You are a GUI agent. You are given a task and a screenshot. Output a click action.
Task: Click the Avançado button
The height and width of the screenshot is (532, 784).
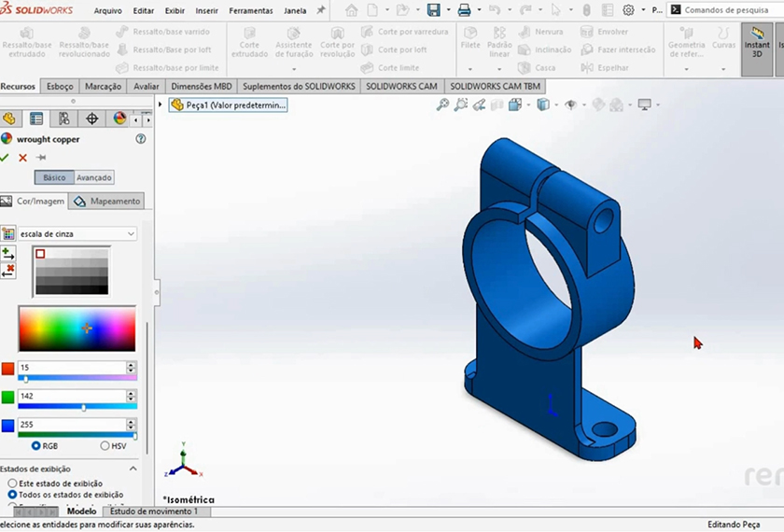click(94, 177)
